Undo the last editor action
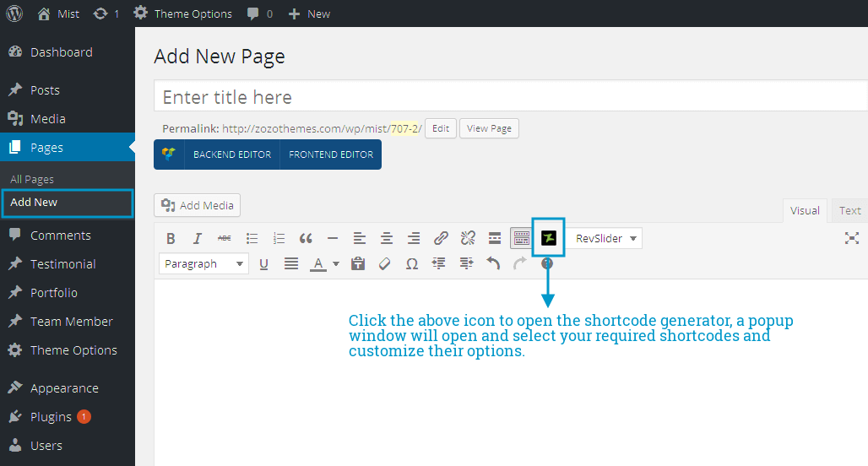This screenshot has width=868, height=466. (493, 264)
